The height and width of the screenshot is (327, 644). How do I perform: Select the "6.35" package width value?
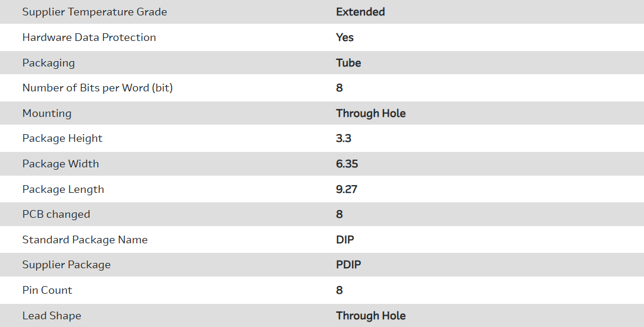pyautogui.click(x=347, y=164)
